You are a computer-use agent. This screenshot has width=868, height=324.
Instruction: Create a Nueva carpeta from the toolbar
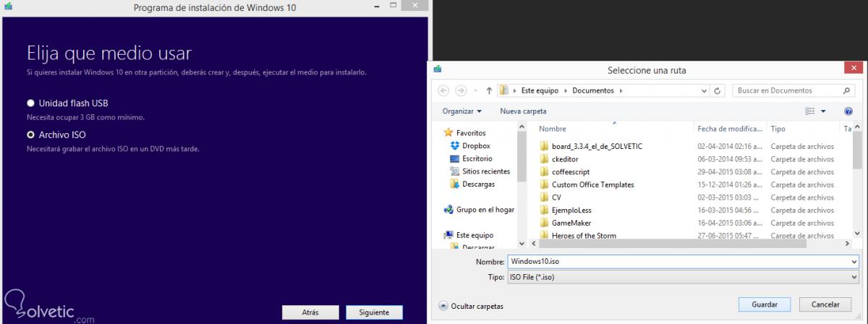point(523,111)
